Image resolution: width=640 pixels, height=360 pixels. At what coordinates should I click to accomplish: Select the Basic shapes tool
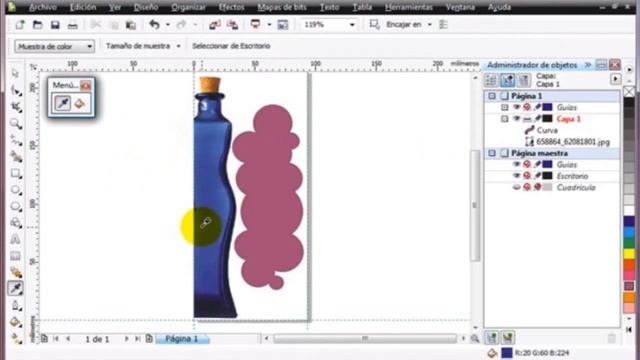[x=16, y=223]
